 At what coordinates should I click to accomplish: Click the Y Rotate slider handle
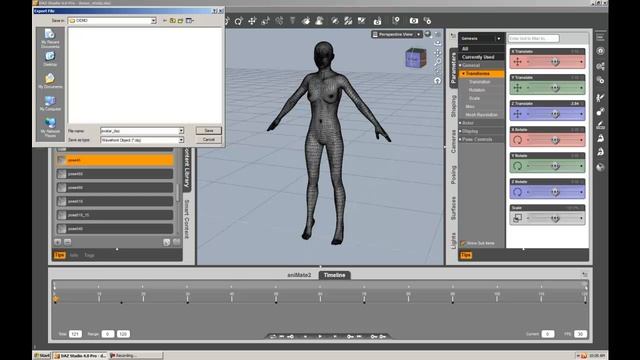(x=555, y=166)
